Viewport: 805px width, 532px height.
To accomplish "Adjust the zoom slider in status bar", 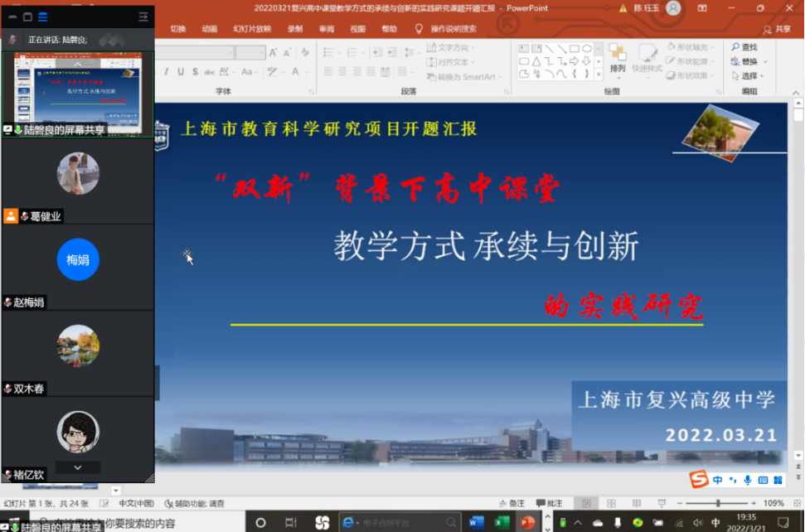I will 717,503.
